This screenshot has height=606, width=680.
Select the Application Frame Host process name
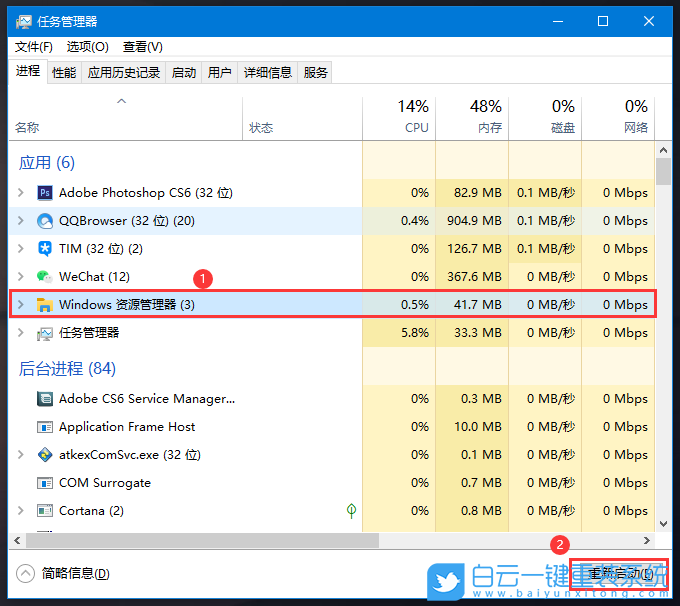coord(127,427)
